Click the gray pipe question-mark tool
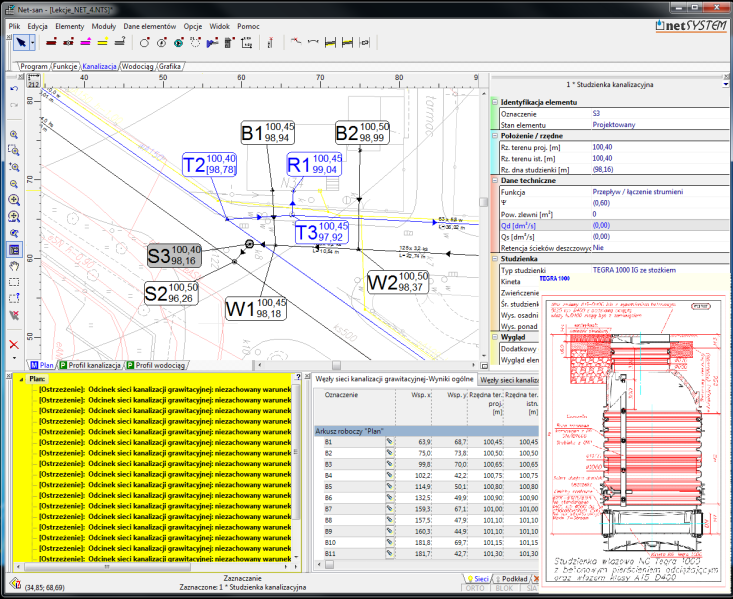The width and height of the screenshot is (733, 599). pyautogui.click(x=120, y=43)
